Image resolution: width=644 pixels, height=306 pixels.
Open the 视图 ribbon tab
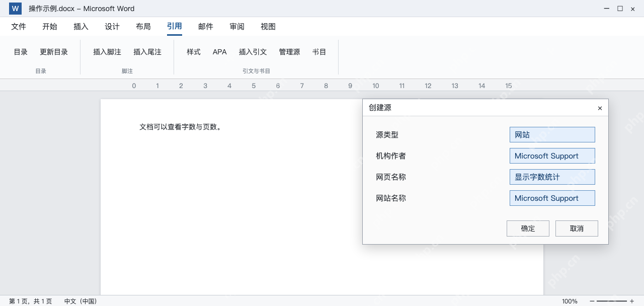[268, 27]
